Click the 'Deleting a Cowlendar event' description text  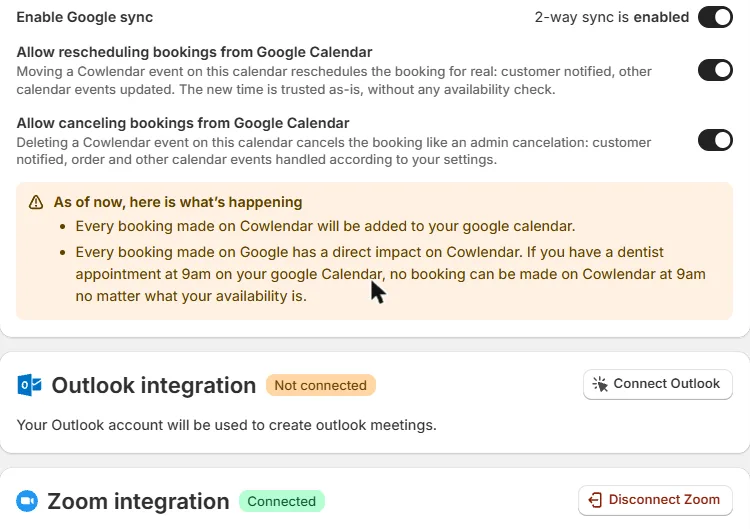click(334, 151)
